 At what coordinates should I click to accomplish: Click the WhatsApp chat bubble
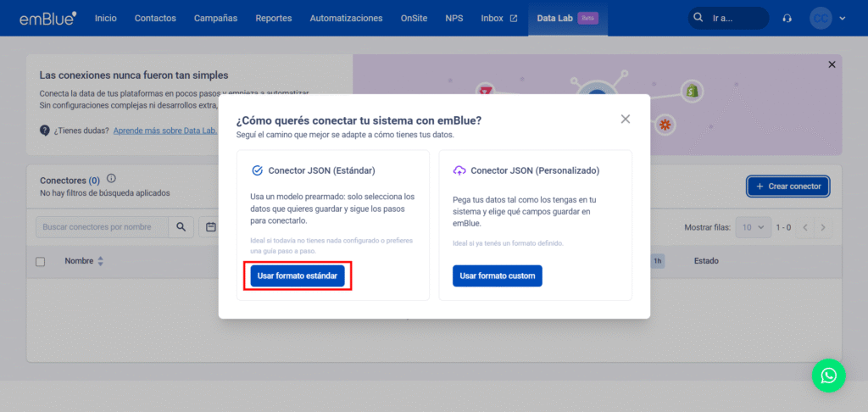click(x=829, y=376)
